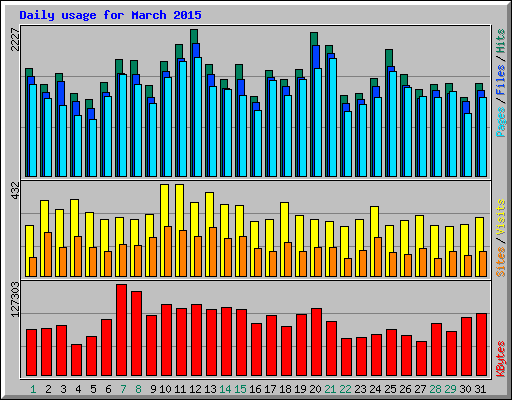
Task: Click the orange Sites bar for day 2
Action: click(48, 254)
